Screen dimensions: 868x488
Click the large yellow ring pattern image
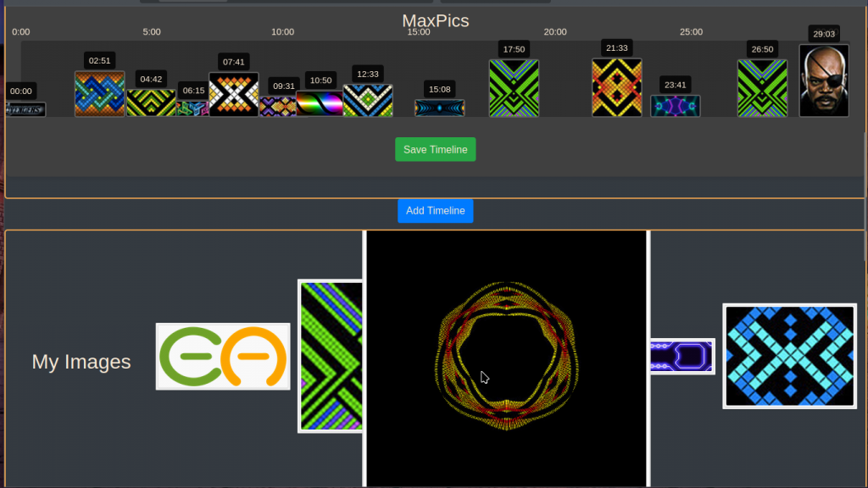pos(507,358)
